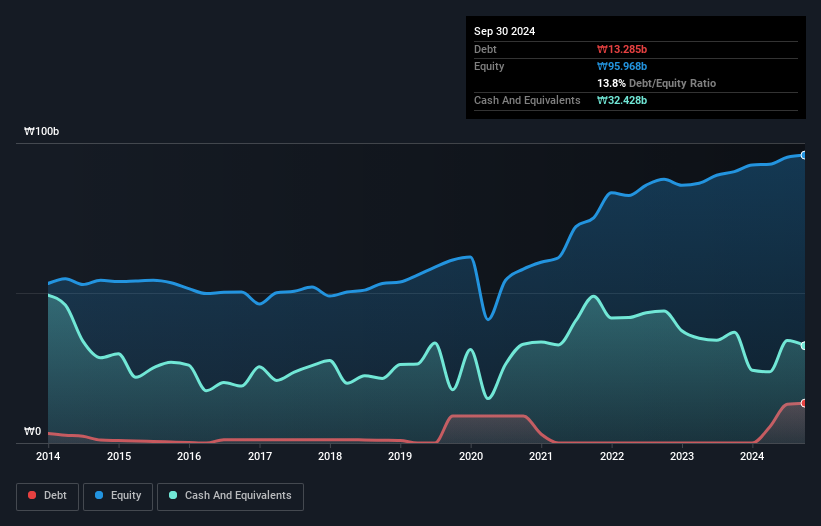The image size is (821, 526).
Task: Click the 2015 x-axis label
Action: pos(119,456)
